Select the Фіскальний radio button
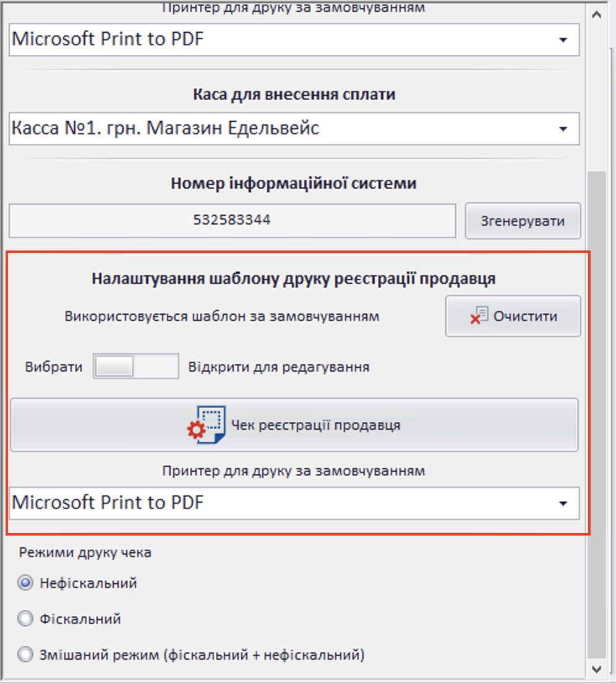Screen dimensions: 616x684 (x=25, y=618)
